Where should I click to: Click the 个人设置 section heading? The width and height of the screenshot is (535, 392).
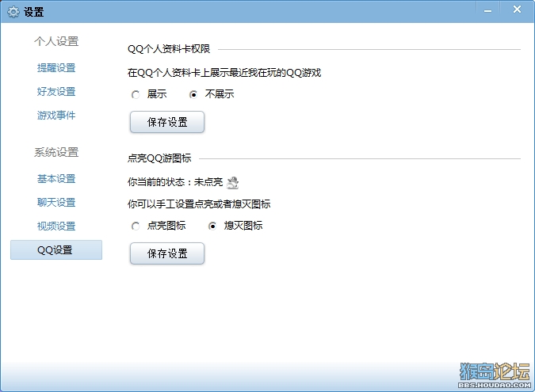coord(56,42)
